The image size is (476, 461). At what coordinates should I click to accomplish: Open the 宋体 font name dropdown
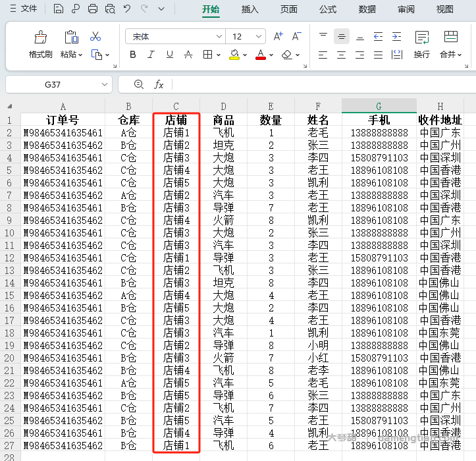click(219, 37)
